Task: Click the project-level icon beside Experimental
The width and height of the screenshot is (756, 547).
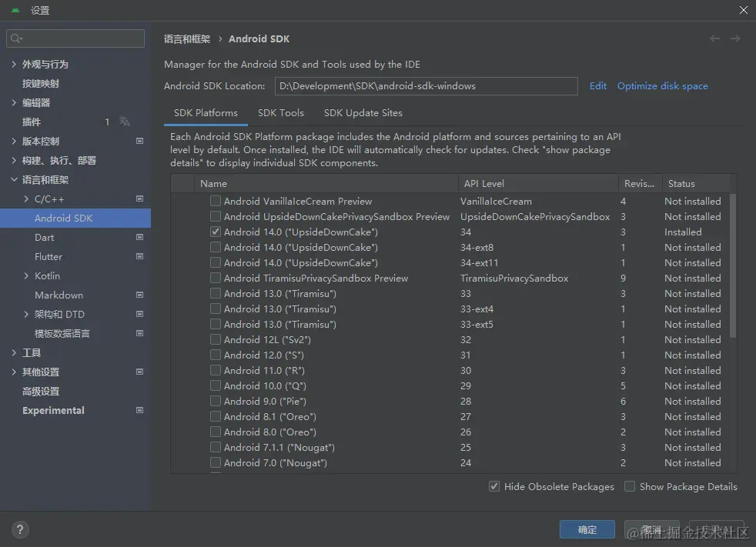Action: [139, 410]
